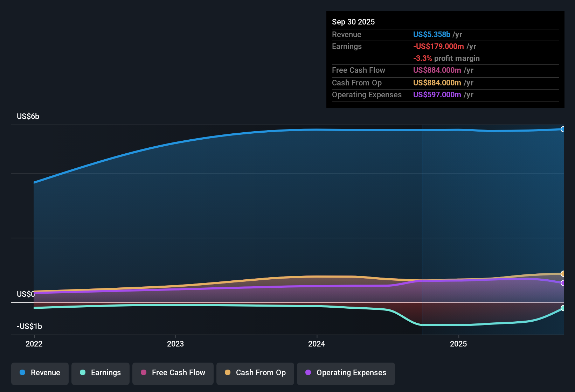This screenshot has width=575, height=392.
Task: Toggle the Revenue series legend button
Action: 40,374
